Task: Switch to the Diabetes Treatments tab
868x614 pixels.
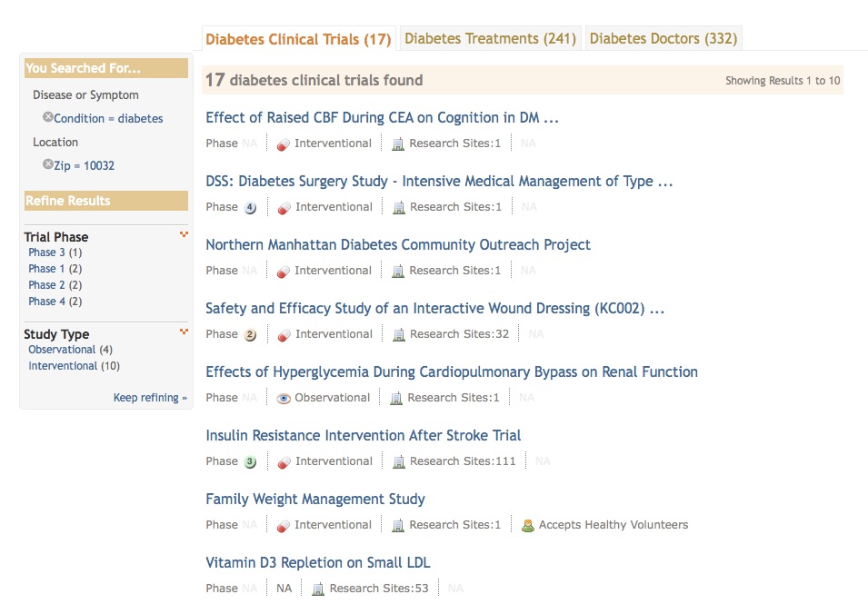Action: pos(490,39)
